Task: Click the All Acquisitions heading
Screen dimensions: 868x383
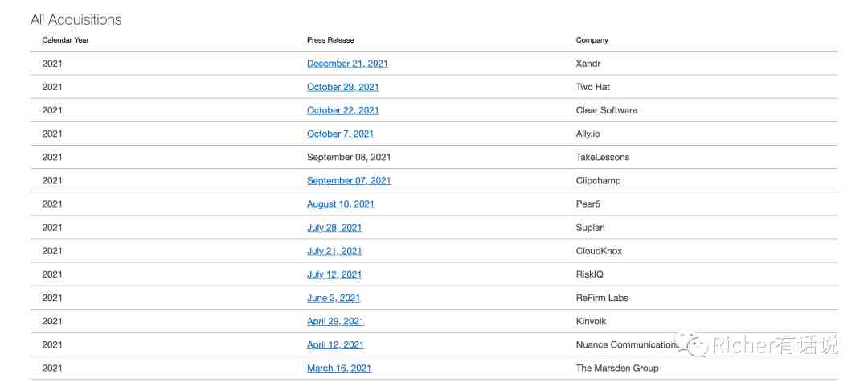Action: [x=76, y=20]
